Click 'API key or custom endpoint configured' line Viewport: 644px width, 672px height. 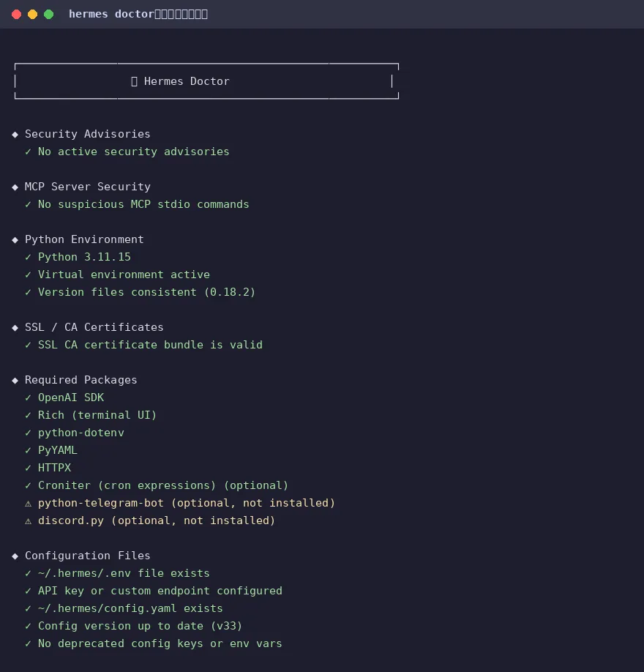pyautogui.click(x=160, y=591)
